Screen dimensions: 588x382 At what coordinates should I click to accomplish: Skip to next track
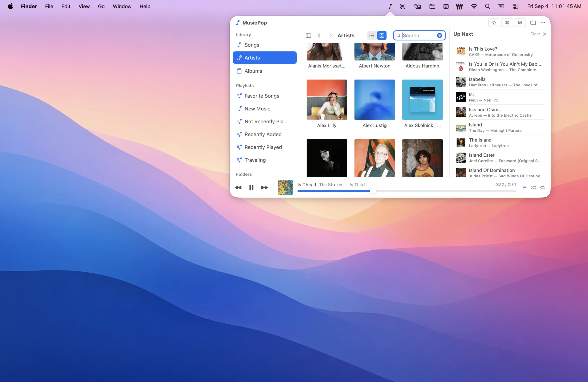tap(265, 188)
